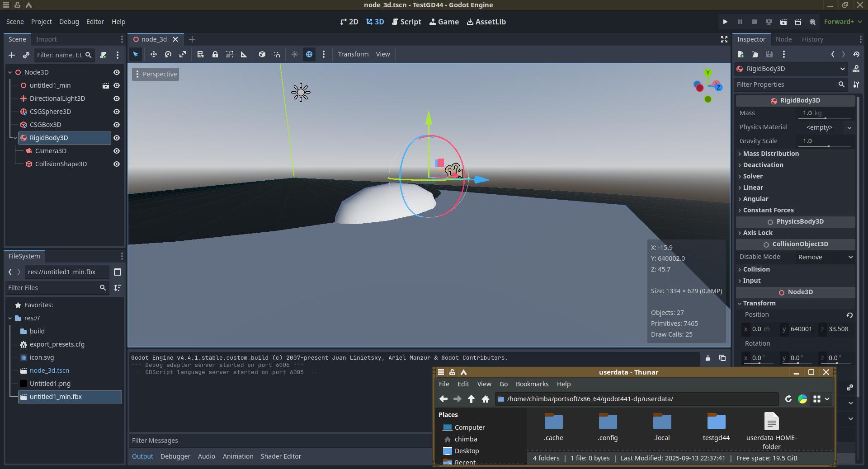Toggle visibility of DirectionalLight3D

click(117, 98)
